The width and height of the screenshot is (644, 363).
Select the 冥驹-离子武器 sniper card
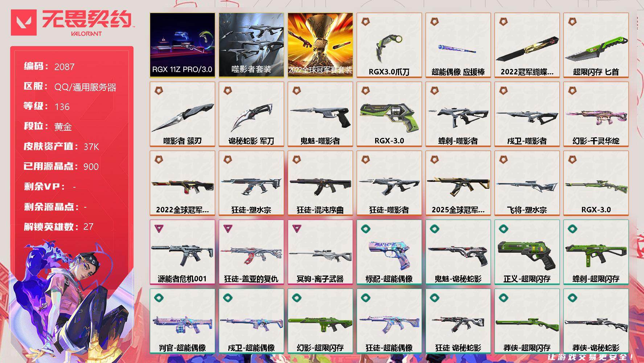pos(320,252)
